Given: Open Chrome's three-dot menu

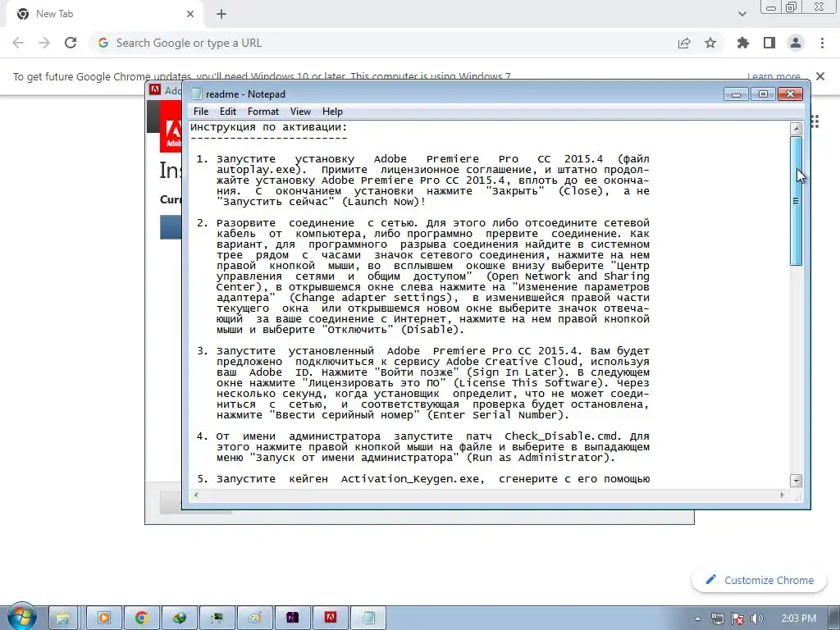Looking at the screenshot, I should [822, 43].
